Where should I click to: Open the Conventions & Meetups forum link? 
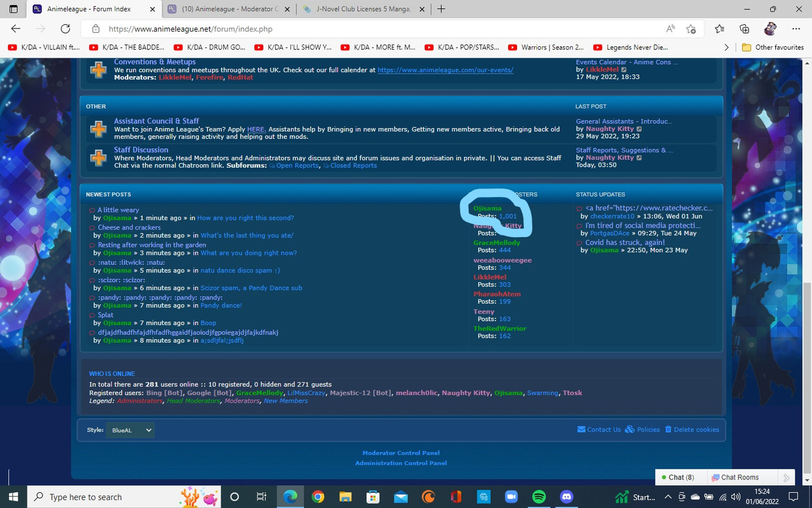[x=155, y=62]
